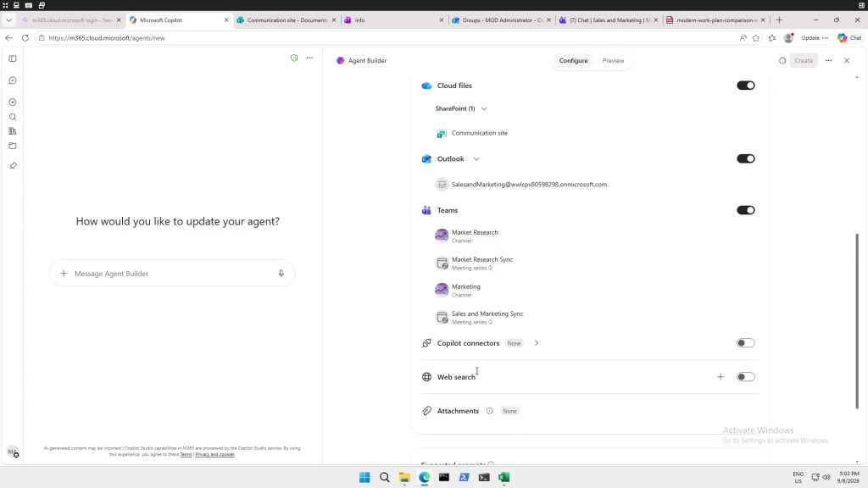The height and width of the screenshot is (488, 868).
Task: Open the search icon in left rail
Action: (x=13, y=117)
